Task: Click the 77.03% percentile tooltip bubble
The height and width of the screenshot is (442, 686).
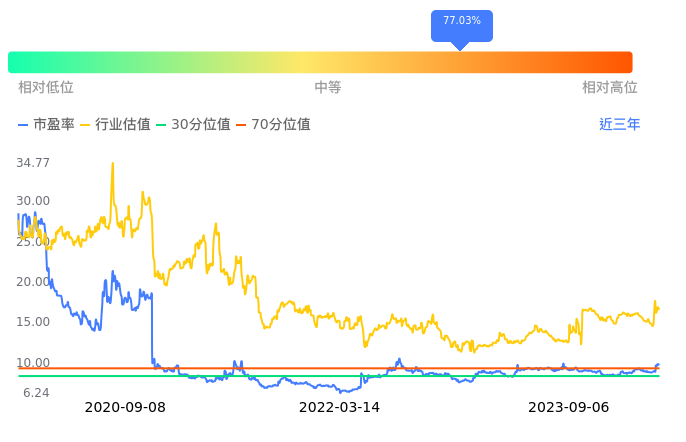Action: tap(462, 21)
